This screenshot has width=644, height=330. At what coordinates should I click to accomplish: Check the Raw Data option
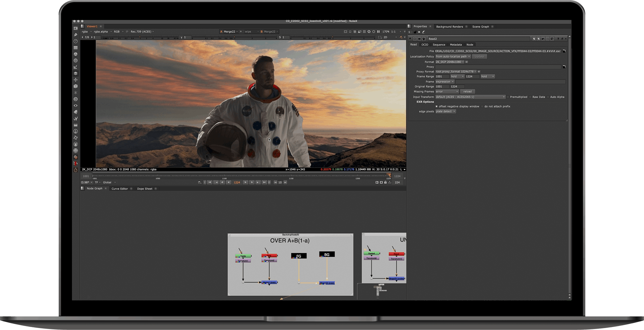click(530, 97)
